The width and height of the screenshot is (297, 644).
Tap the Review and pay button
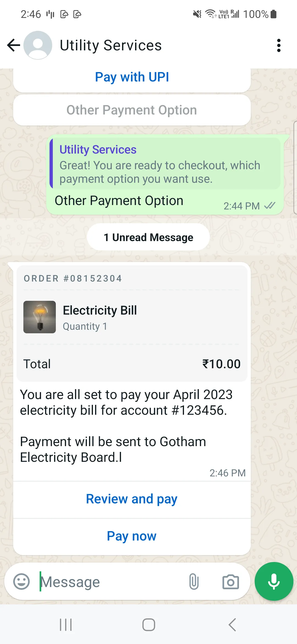tap(132, 499)
